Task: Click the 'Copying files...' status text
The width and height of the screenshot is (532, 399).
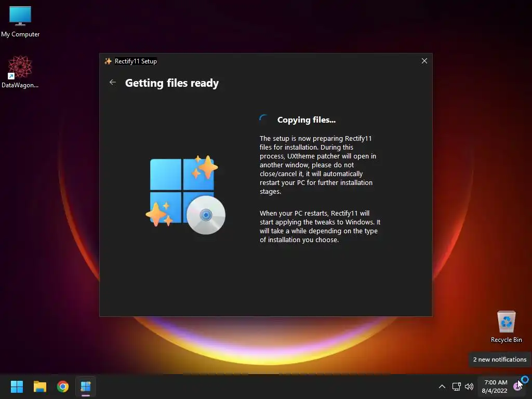Action: 307,120
